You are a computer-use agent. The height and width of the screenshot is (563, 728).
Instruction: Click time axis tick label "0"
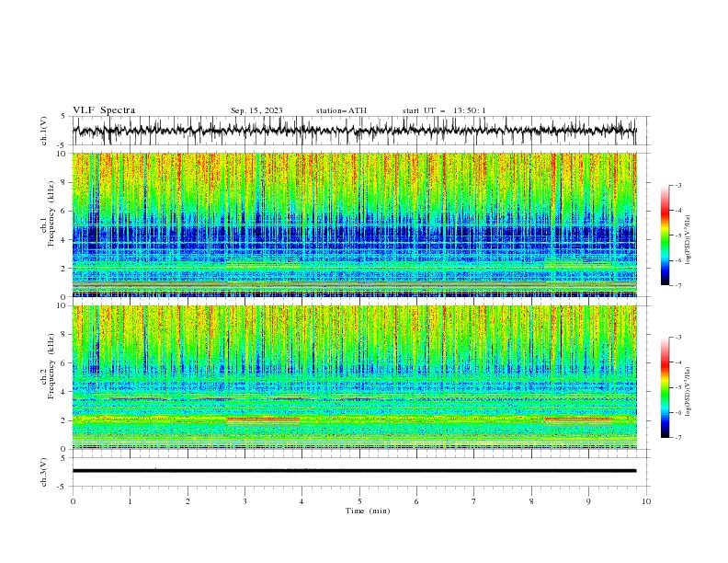click(x=73, y=501)
